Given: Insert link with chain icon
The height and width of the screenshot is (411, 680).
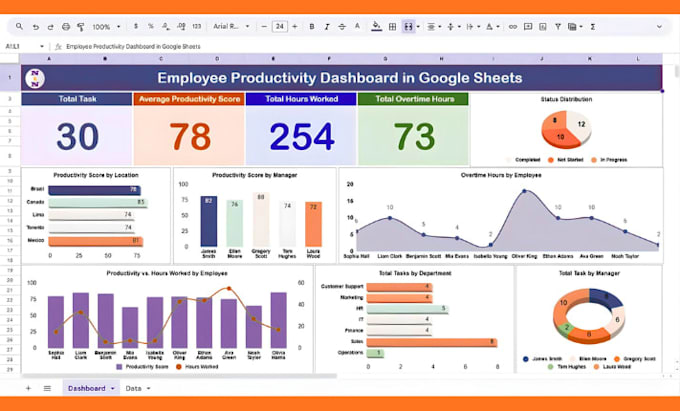Looking at the screenshot, I should coord(513,26).
